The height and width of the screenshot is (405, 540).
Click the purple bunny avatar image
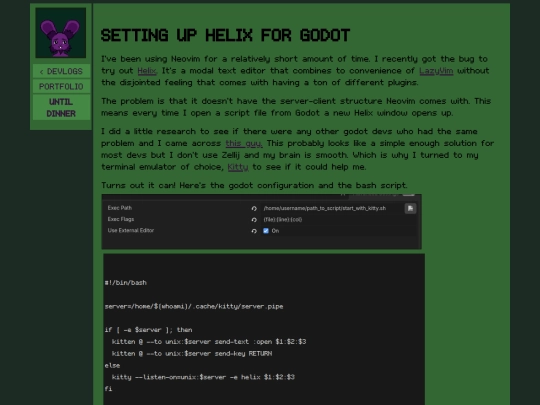click(61, 33)
